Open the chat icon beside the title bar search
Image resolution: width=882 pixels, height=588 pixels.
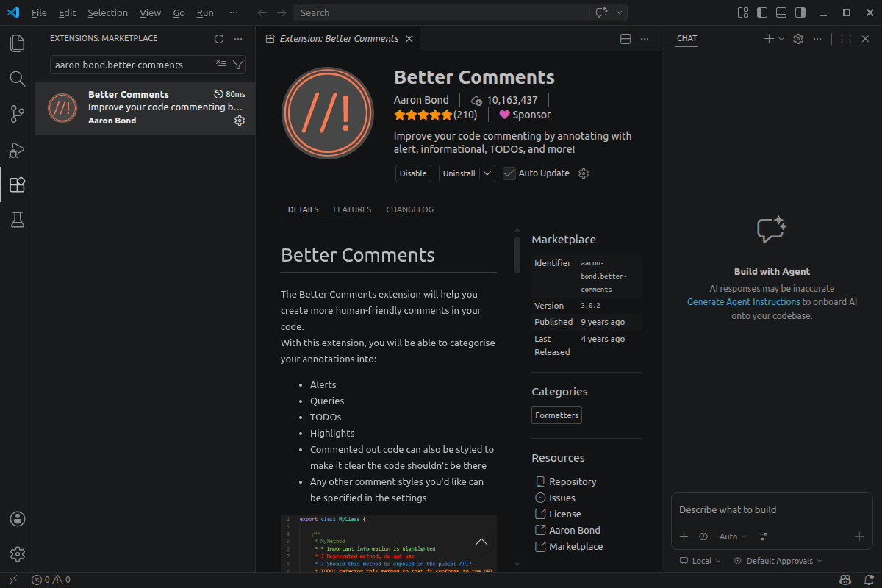[x=601, y=12]
